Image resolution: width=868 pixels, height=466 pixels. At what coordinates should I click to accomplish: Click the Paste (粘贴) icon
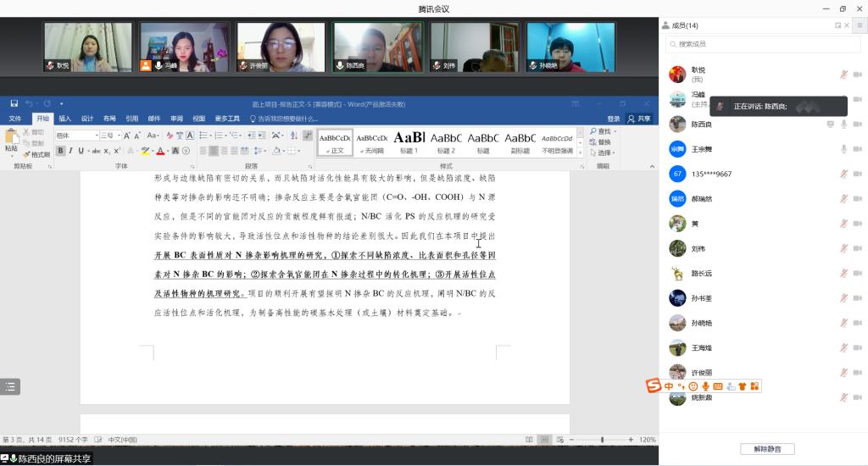tap(11, 141)
